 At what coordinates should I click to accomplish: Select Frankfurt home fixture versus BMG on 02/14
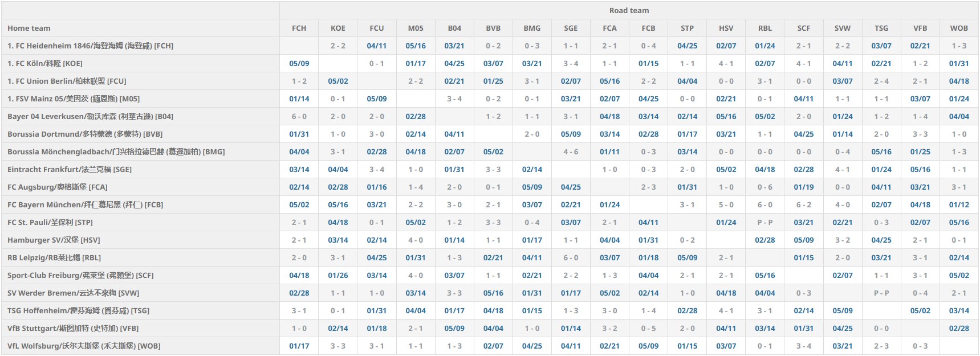click(x=531, y=169)
